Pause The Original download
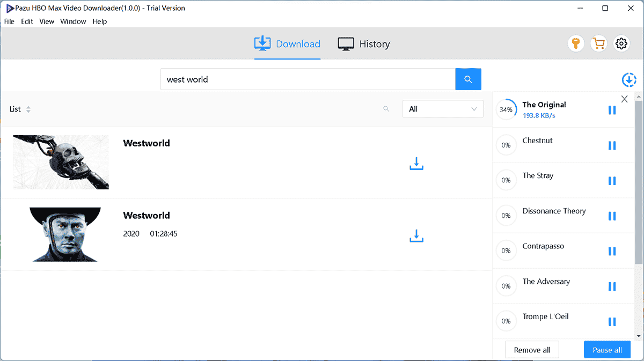This screenshot has height=361, width=644. tap(612, 110)
